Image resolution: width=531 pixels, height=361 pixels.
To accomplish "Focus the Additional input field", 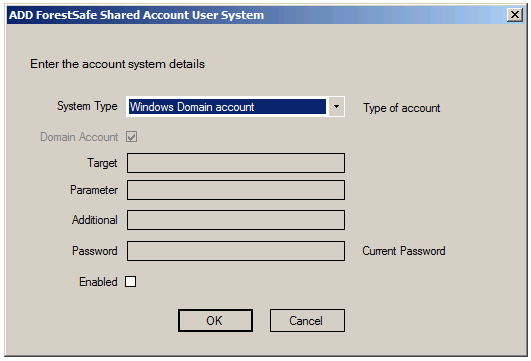I will point(236,220).
